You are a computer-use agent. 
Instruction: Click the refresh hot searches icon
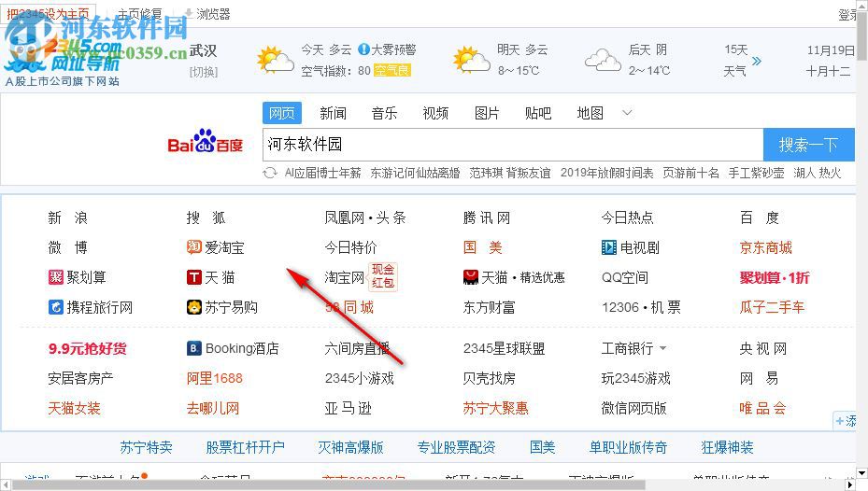(x=270, y=173)
